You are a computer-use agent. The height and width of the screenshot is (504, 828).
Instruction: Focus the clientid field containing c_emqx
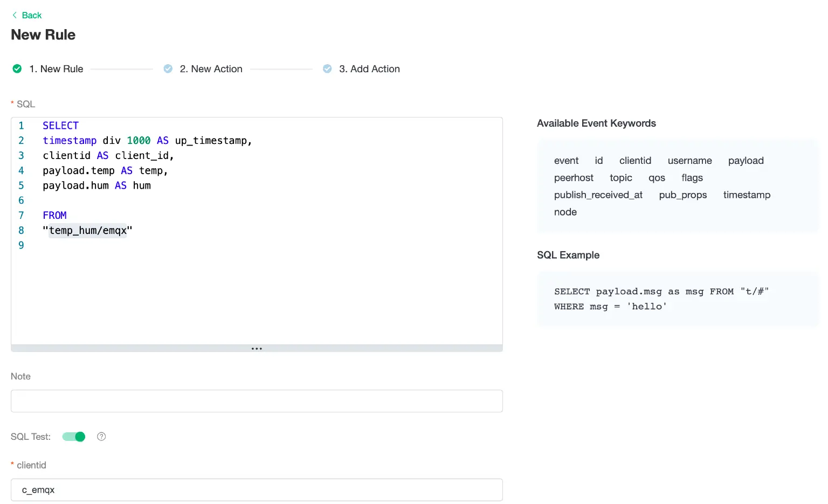(x=257, y=490)
